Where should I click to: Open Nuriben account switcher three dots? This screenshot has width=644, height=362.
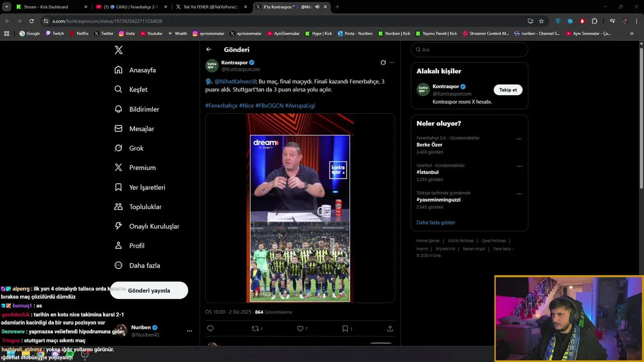click(189, 331)
